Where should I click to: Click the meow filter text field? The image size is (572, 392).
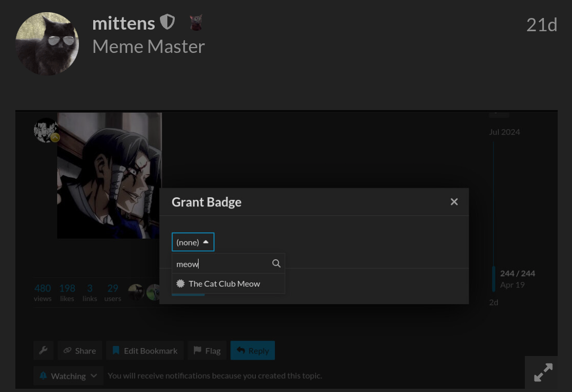(x=222, y=264)
